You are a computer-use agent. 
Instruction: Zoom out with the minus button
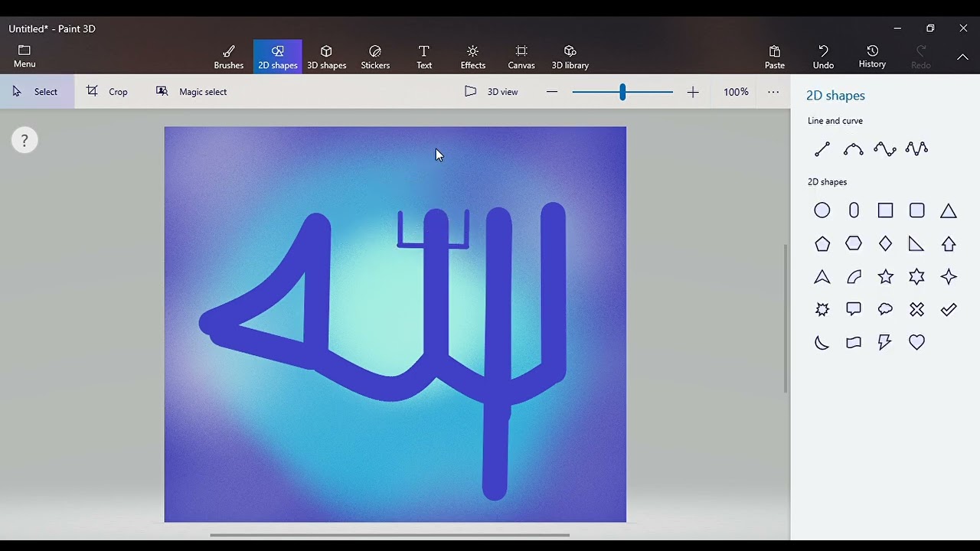(x=552, y=92)
